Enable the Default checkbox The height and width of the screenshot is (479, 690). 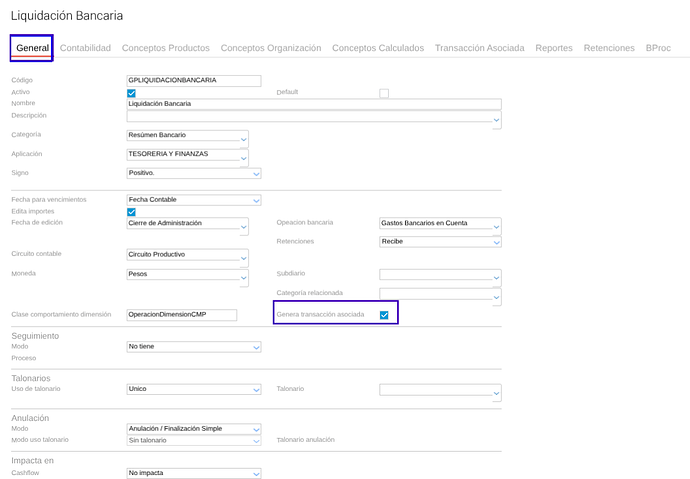pyautogui.click(x=384, y=93)
